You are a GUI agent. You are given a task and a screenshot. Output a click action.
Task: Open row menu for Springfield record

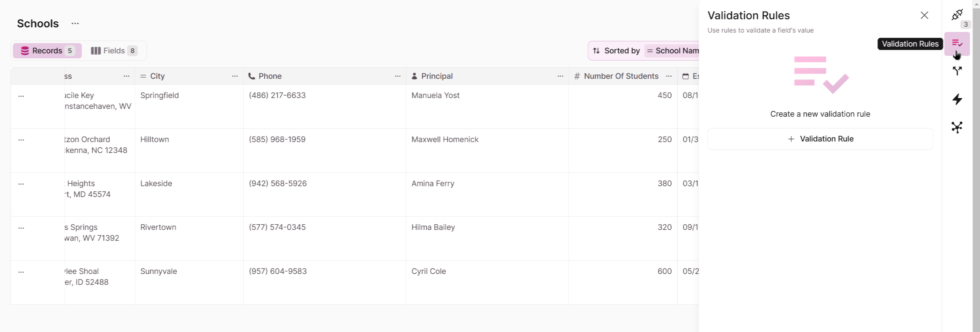click(21, 96)
